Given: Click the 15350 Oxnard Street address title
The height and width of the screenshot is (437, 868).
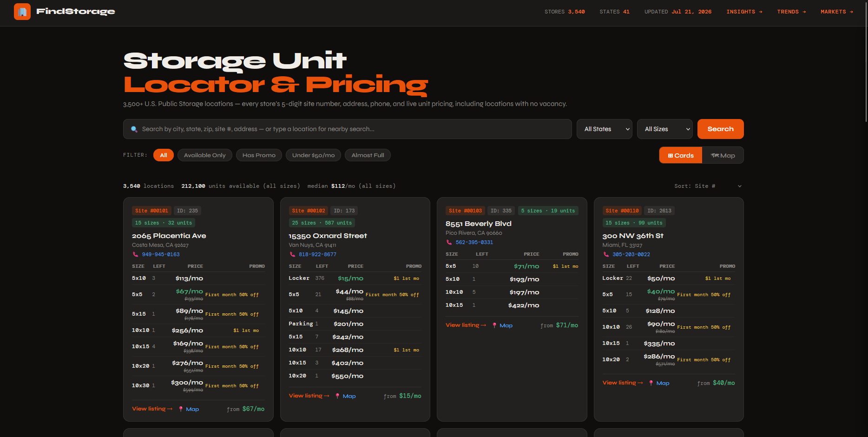Looking at the screenshot, I should [328, 236].
